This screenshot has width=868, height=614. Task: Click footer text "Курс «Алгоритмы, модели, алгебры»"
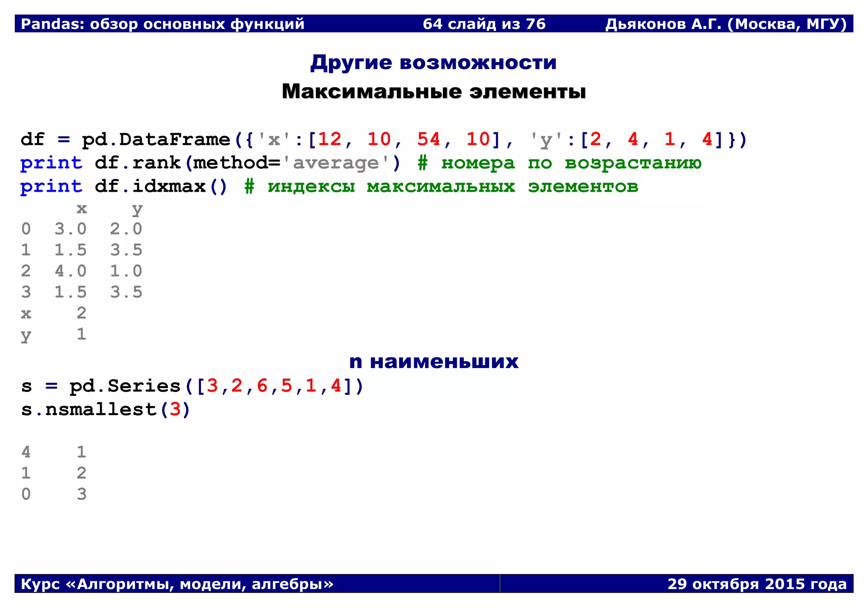pos(177,584)
